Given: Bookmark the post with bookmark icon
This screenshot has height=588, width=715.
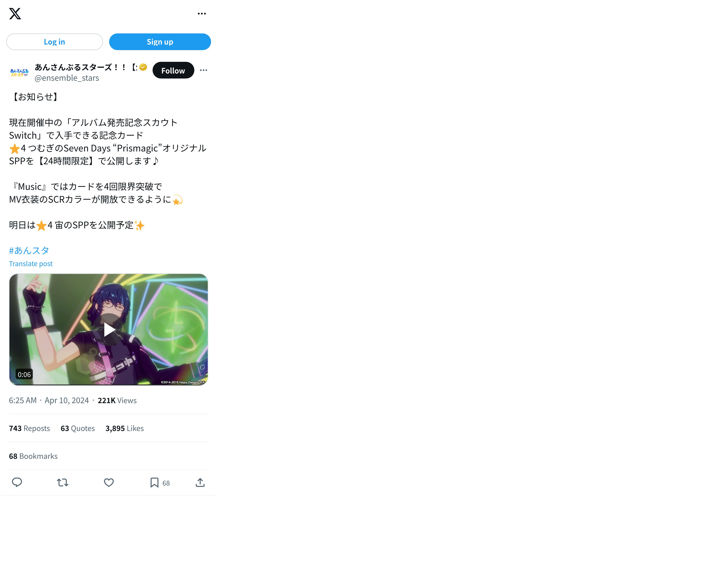Looking at the screenshot, I should pyautogui.click(x=154, y=482).
